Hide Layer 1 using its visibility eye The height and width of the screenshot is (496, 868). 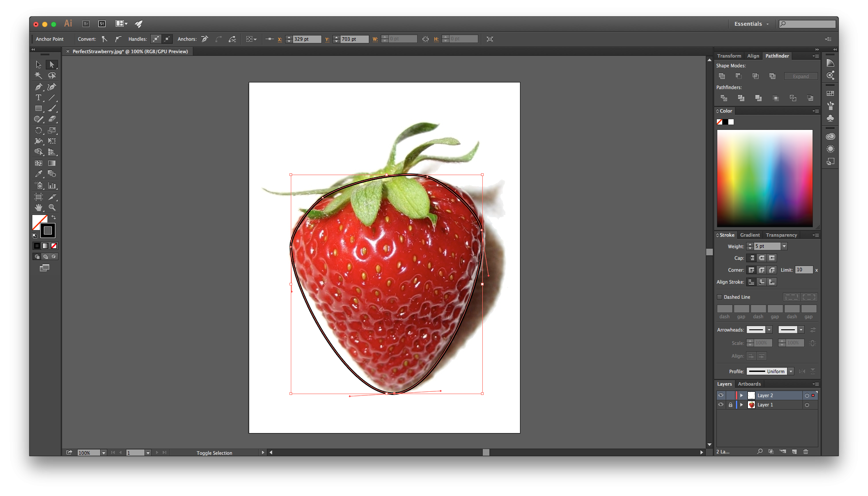pos(721,405)
